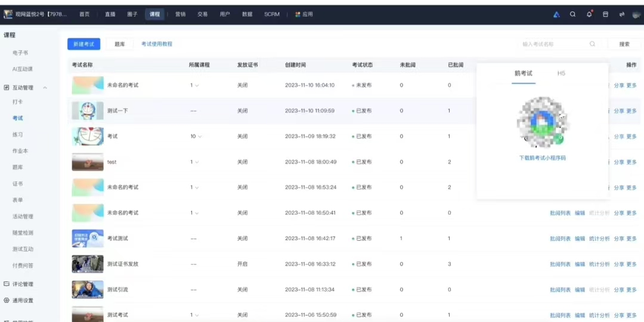The image size is (644, 322).
Task: Click the 题库 button beside 新建考试
Action: click(x=119, y=44)
